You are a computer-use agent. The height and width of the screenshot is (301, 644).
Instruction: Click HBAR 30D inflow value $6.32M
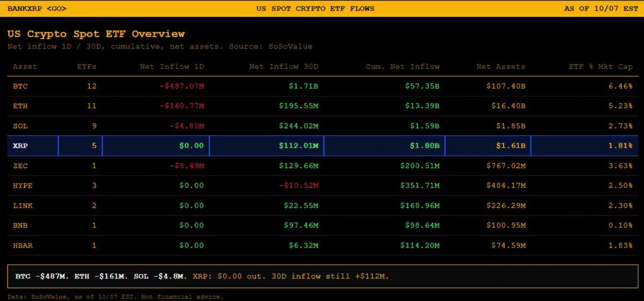pos(303,245)
